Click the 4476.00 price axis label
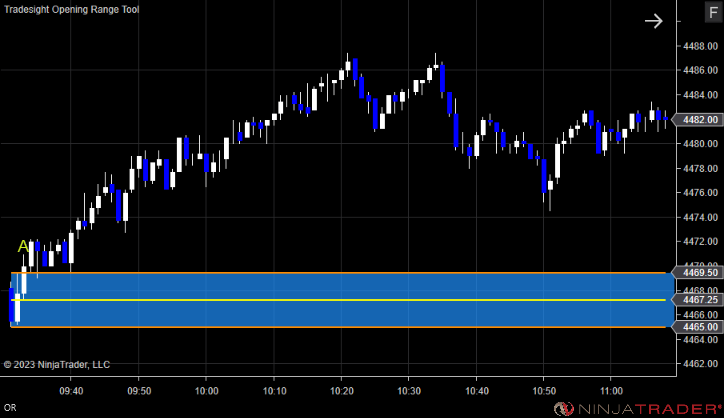Viewport: 724px width, 418px height. pyautogui.click(x=700, y=193)
